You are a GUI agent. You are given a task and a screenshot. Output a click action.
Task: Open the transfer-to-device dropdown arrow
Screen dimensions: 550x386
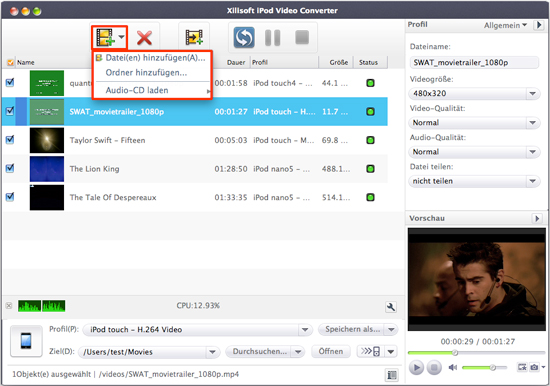[x=391, y=351]
